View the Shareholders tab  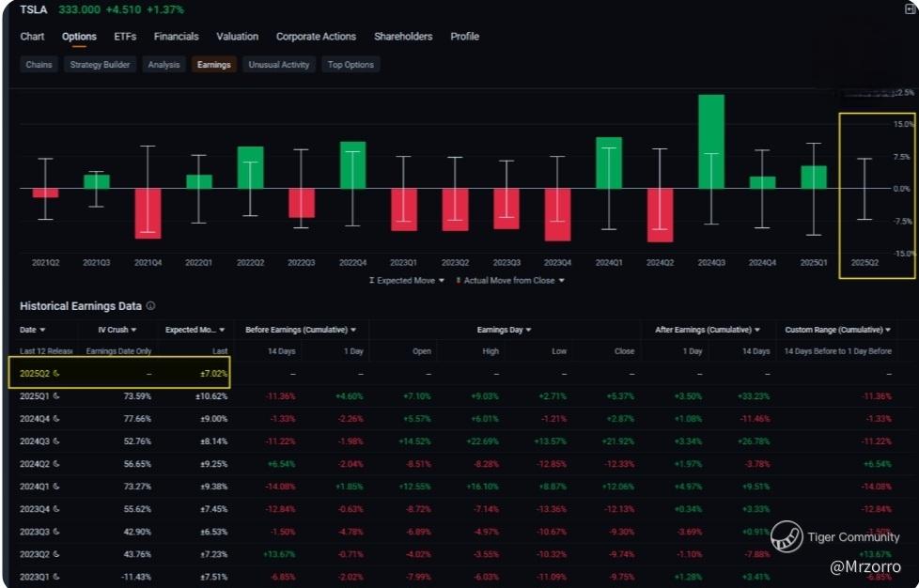403,37
